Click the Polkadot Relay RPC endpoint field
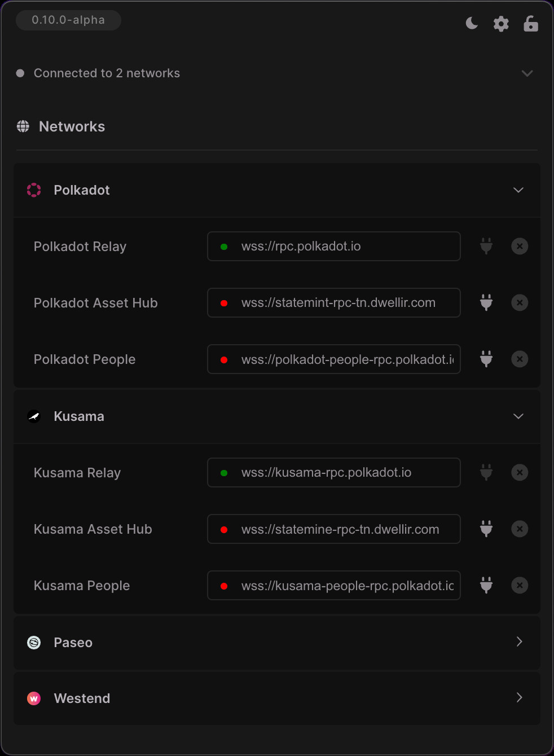 click(x=334, y=246)
